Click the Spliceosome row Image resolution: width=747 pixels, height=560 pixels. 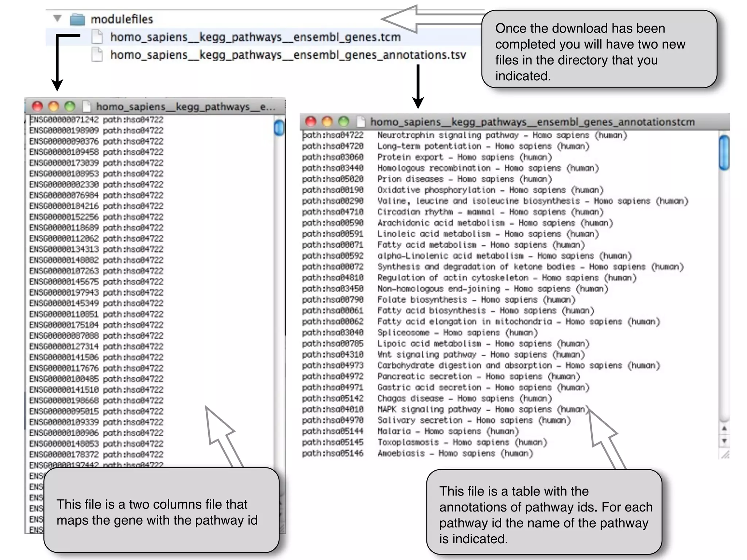click(420, 332)
